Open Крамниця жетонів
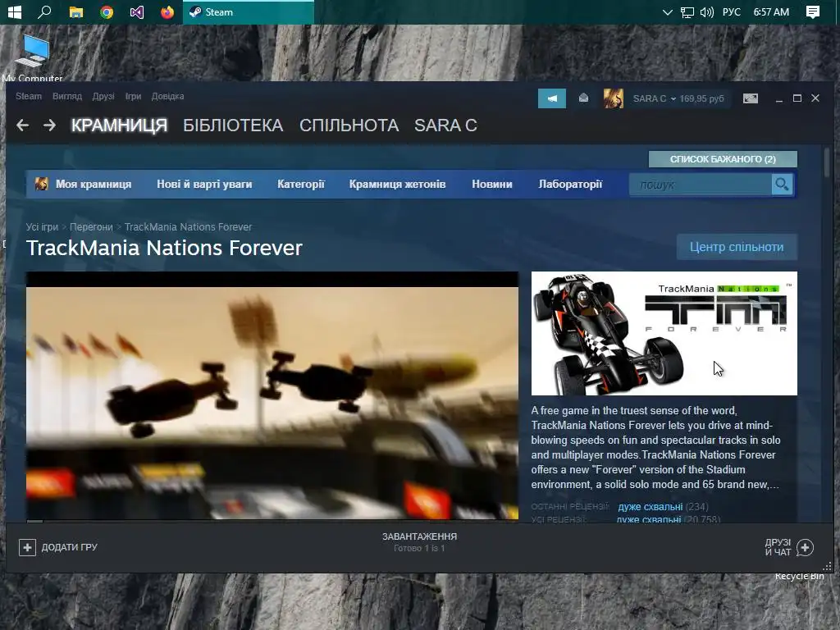 (398, 185)
